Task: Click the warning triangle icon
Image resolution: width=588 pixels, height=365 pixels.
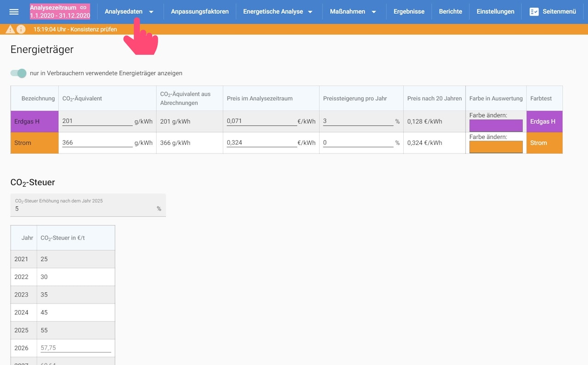Action: (10, 29)
